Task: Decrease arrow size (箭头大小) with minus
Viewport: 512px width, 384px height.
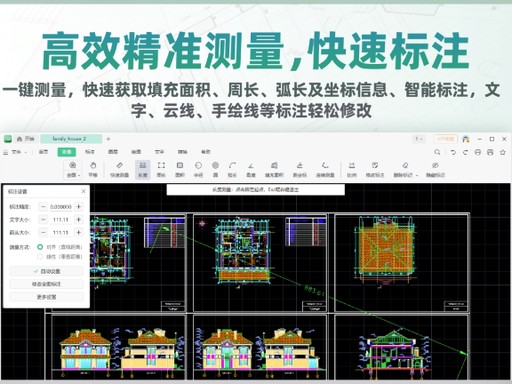Action: 43,232
